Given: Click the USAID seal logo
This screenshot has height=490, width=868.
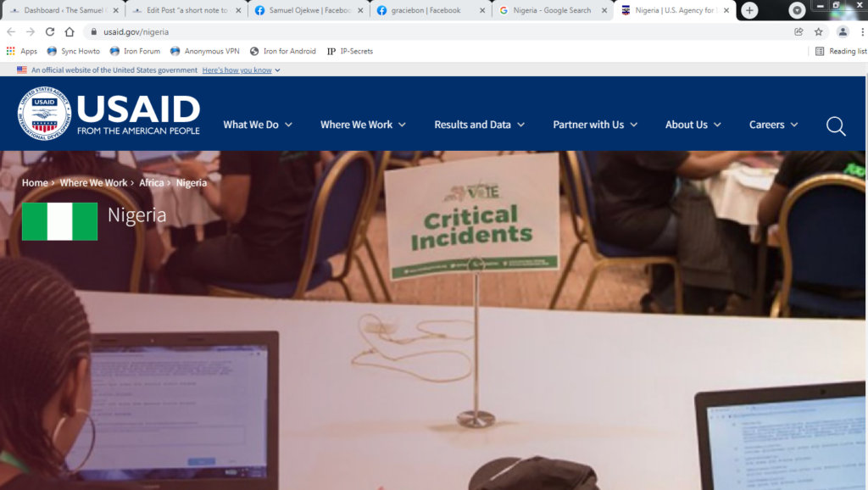Looking at the screenshot, I should [44, 113].
